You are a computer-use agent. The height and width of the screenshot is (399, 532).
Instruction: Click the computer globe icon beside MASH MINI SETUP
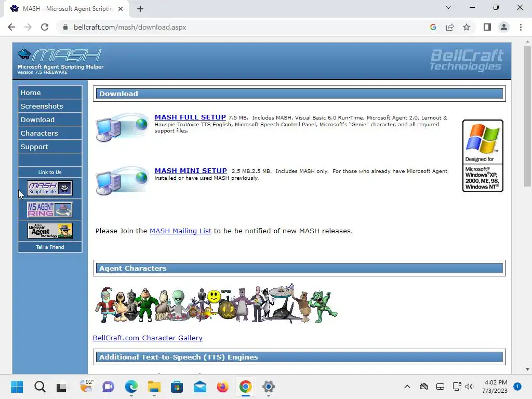pyautogui.click(x=122, y=181)
